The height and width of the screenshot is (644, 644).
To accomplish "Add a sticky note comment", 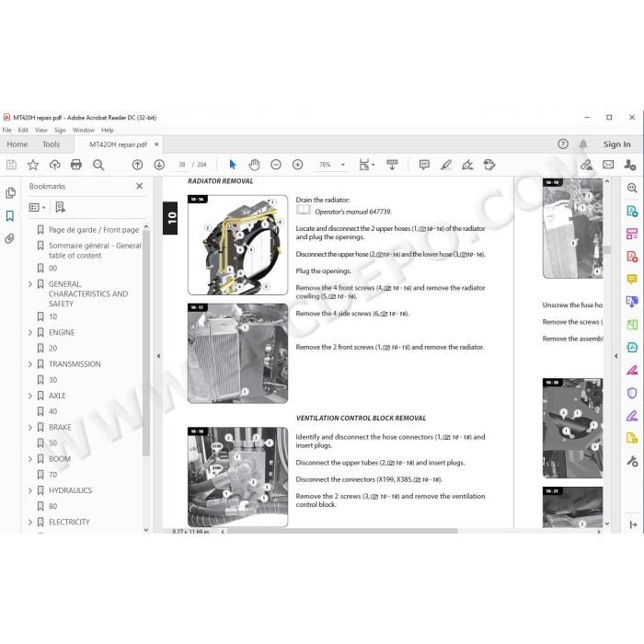I will (x=424, y=165).
